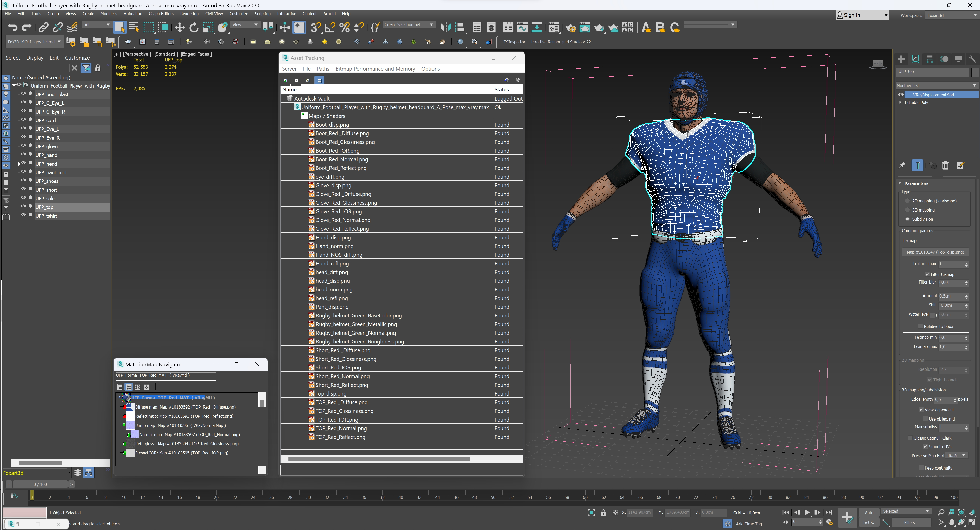The width and height of the screenshot is (980, 530).
Task: Toggle the Filter texmap checkbox
Action: tap(927, 274)
